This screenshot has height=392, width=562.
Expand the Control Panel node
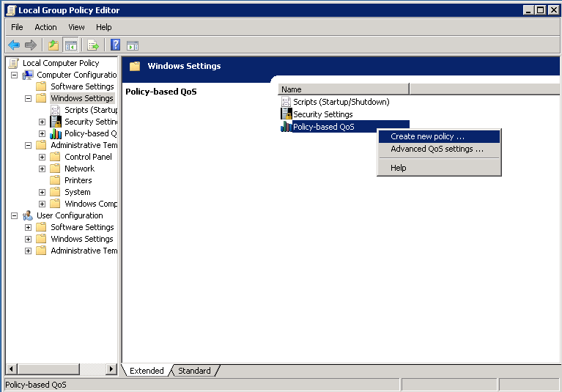coord(42,158)
